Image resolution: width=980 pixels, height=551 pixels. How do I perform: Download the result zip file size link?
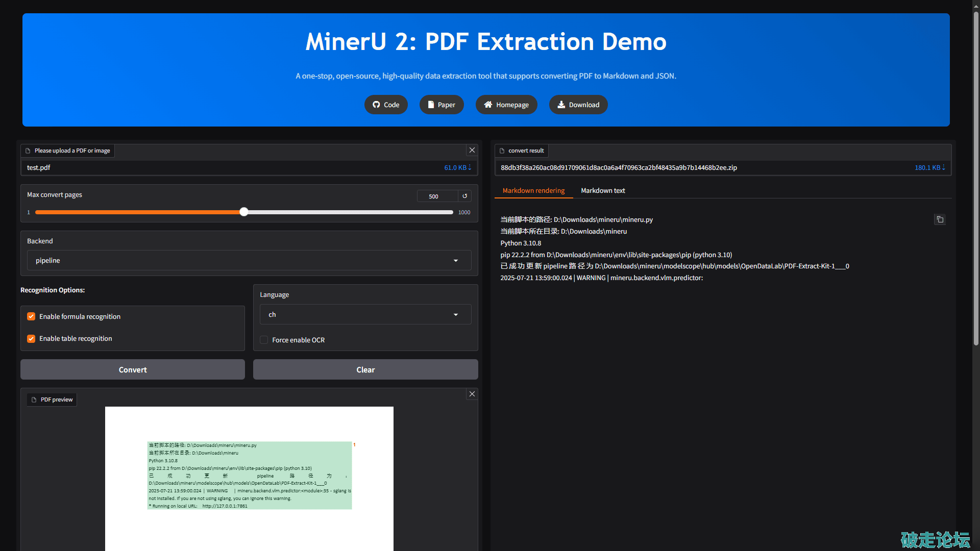[929, 167]
